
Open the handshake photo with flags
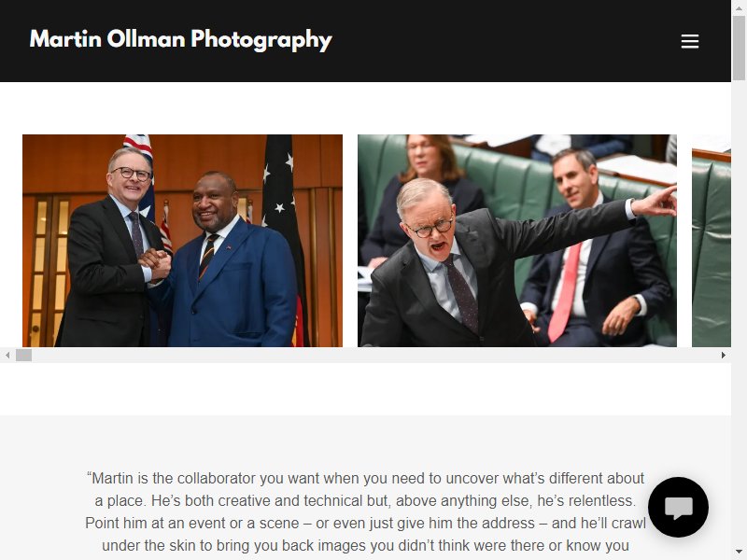[182, 241]
